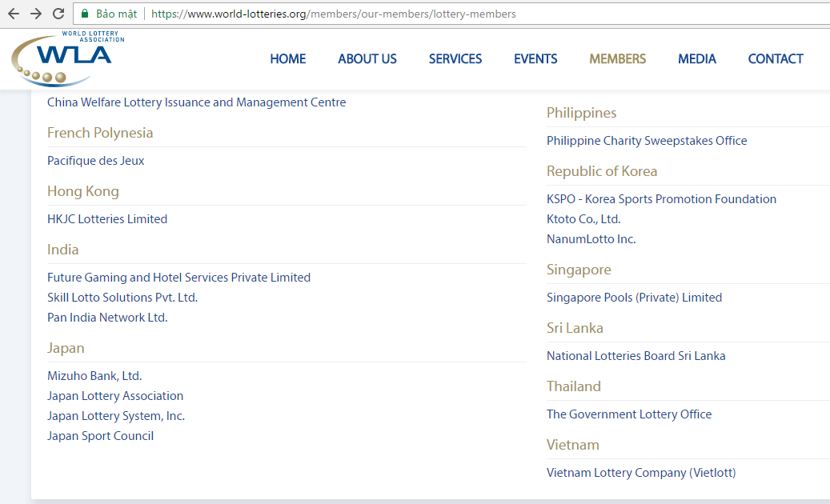Click the Vietnam country heading
830x504 pixels.
[573, 445]
